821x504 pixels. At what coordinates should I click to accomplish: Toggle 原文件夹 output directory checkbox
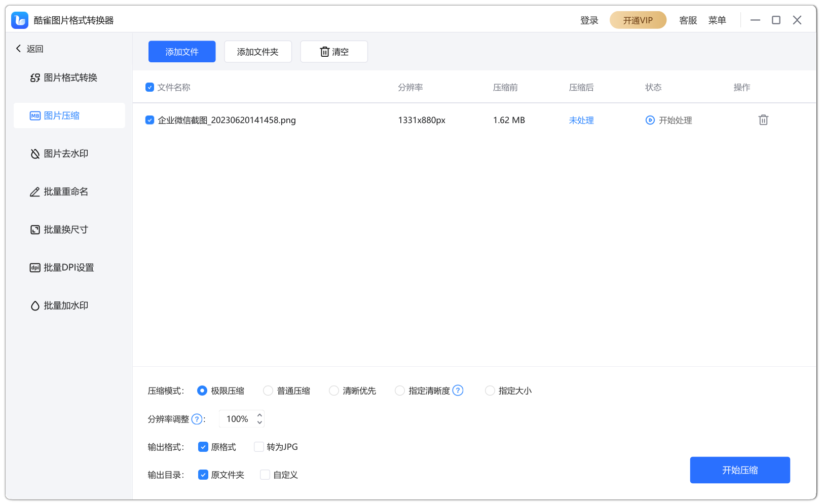[203, 475]
